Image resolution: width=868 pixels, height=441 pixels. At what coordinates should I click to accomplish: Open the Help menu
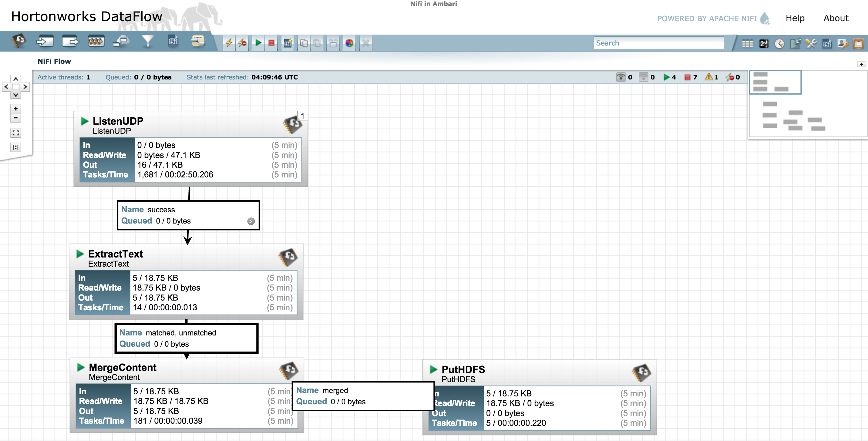[x=795, y=18]
